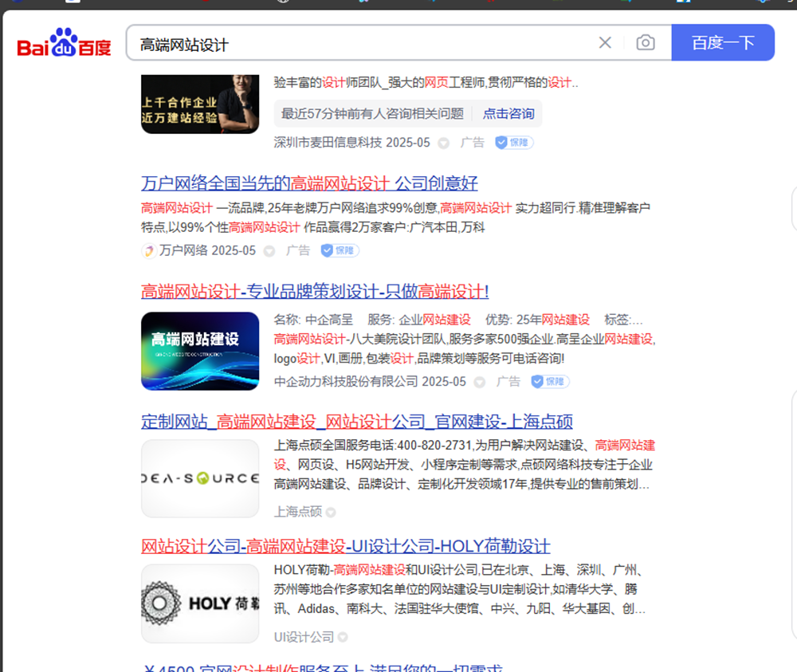Click the HOLY 荷勒 logo thumbnail
The height and width of the screenshot is (672, 797).
(200, 603)
